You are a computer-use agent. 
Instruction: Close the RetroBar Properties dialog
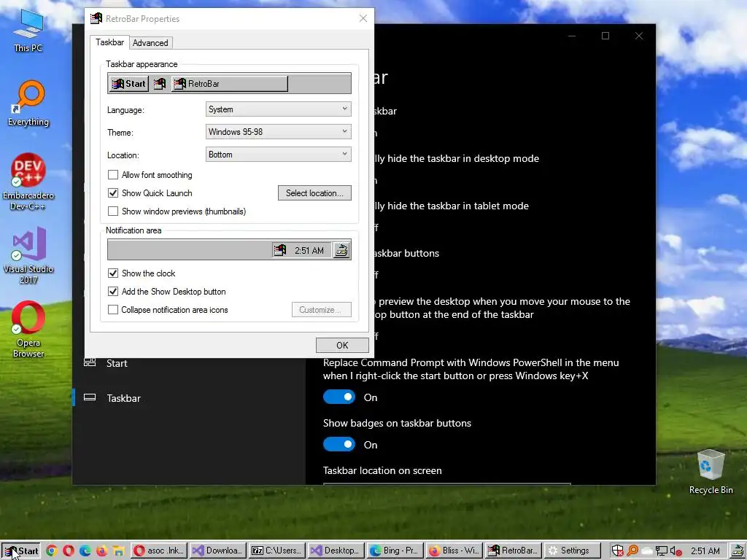point(363,18)
